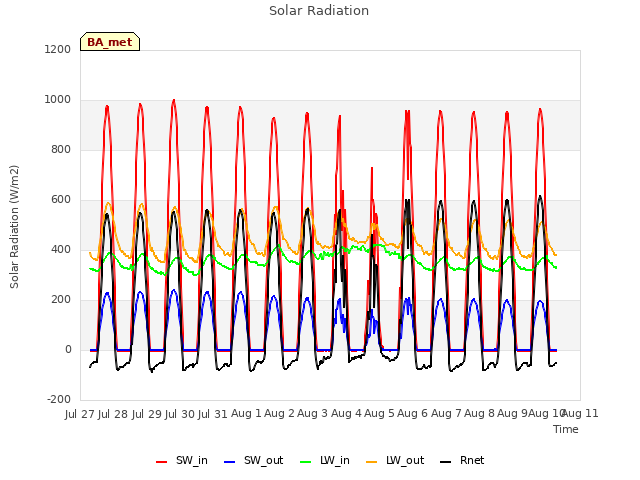The image size is (640, 480).
Task: Click the 0 y-axis tick label
Action: click(x=68, y=350)
